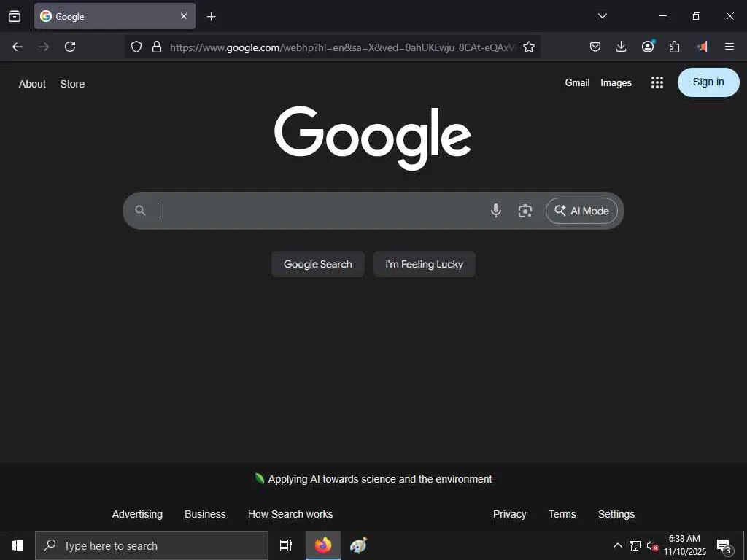Go to Gmail
Image resolution: width=747 pixels, height=560 pixels.
(x=578, y=83)
